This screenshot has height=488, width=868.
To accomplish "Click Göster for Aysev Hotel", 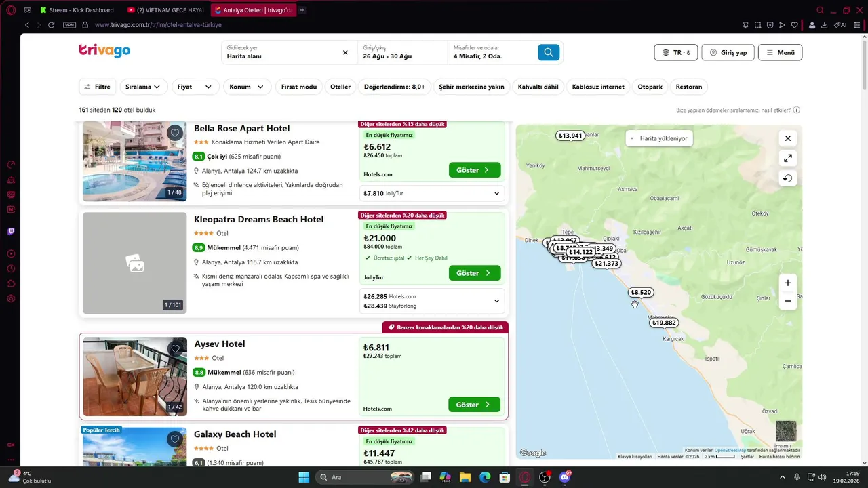I will click(x=474, y=405).
